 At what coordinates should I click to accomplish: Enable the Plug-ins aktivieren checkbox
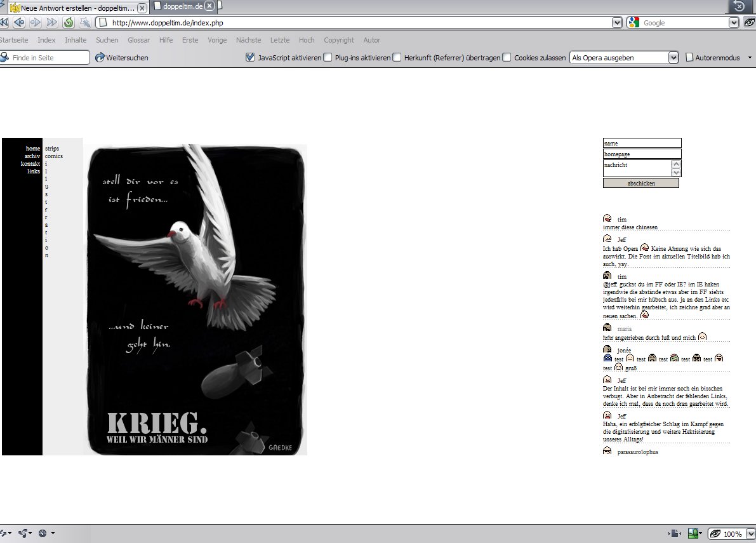pos(328,58)
